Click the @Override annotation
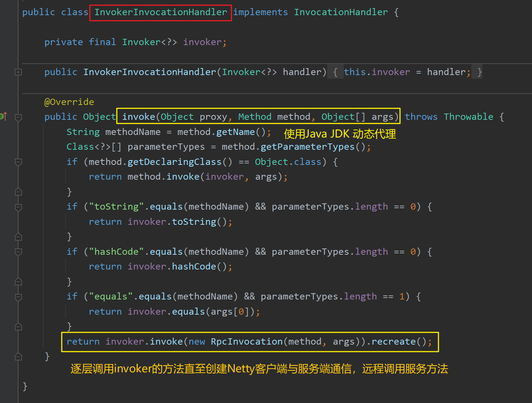Screen dimensions: 532x403 click(69, 102)
